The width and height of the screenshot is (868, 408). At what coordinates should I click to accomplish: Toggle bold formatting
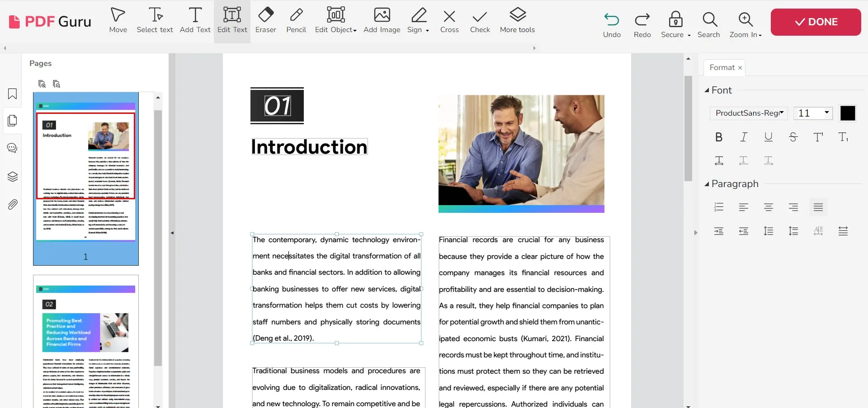point(718,137)
